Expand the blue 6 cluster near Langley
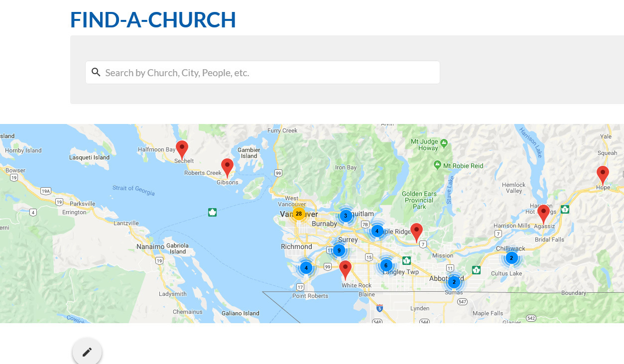The width and height of the screenshot is (624, 364). [x=386, y=265]
